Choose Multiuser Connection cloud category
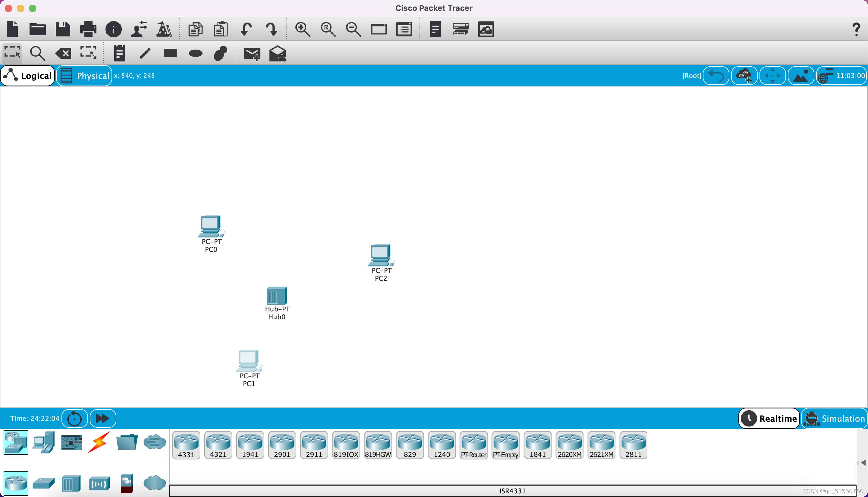Viewport: 868px width, 497px height. pyautogui.click(x=154, y=442)
